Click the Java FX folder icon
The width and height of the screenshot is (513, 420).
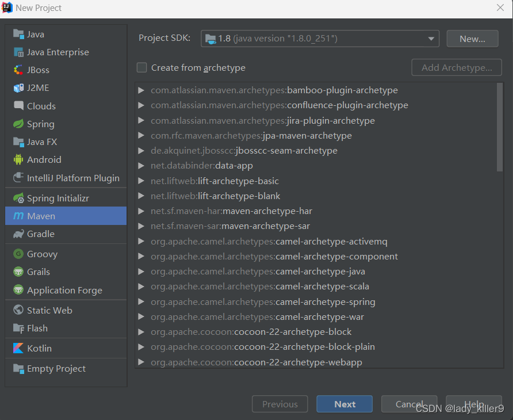(x=18, y=142)
